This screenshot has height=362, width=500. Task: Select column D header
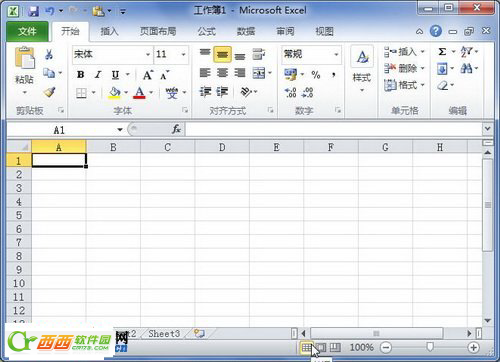coord(222,147)
